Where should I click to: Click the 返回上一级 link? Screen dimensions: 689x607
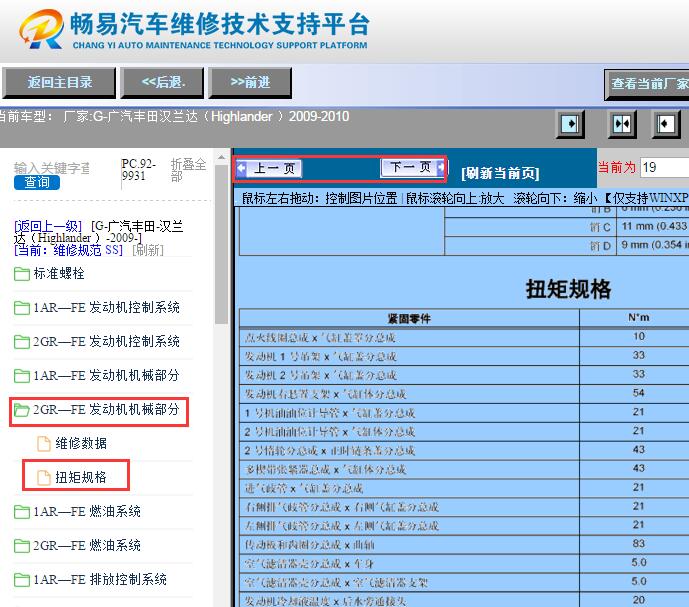[48, 226]
